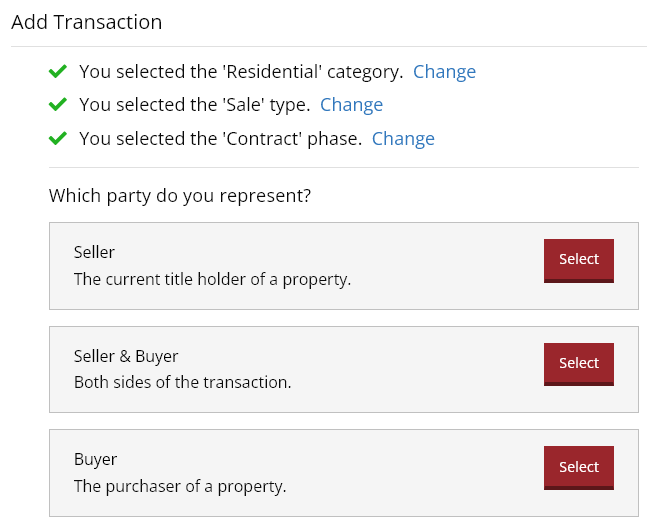Click 'Both sides of the transaction' description
This screenshot has height=526, width=647.
pyautogui.click(x=182, y=383)
